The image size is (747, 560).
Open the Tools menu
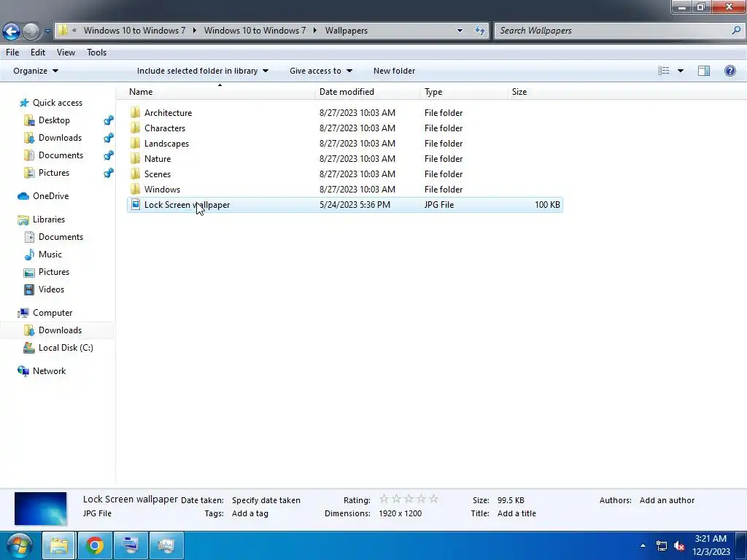click(x=97, y=52)
